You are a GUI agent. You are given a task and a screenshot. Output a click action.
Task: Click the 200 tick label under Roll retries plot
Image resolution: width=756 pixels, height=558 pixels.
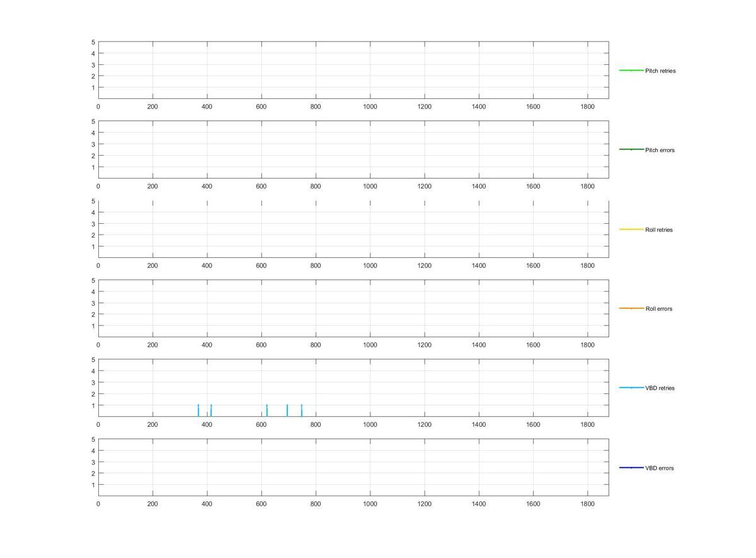[152, 266]
